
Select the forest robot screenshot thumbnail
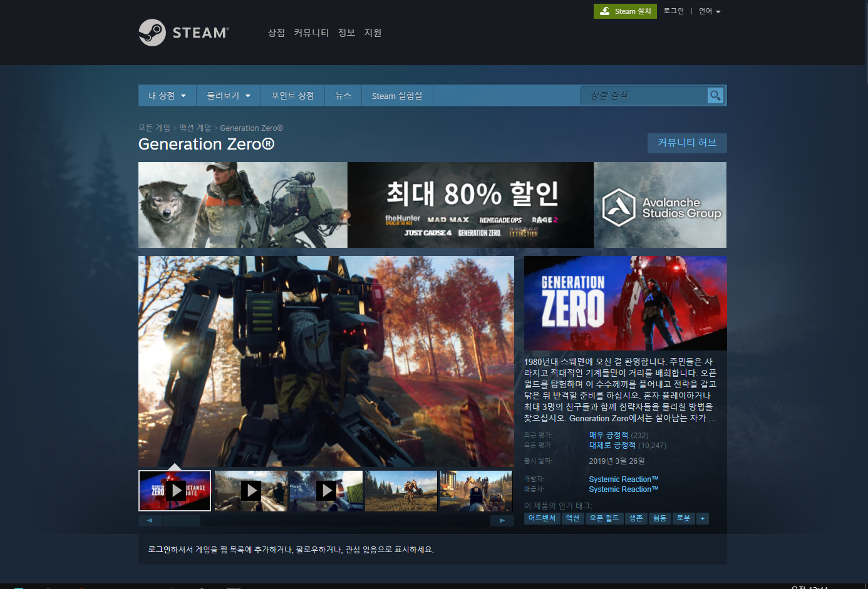[x=401, y=491]
